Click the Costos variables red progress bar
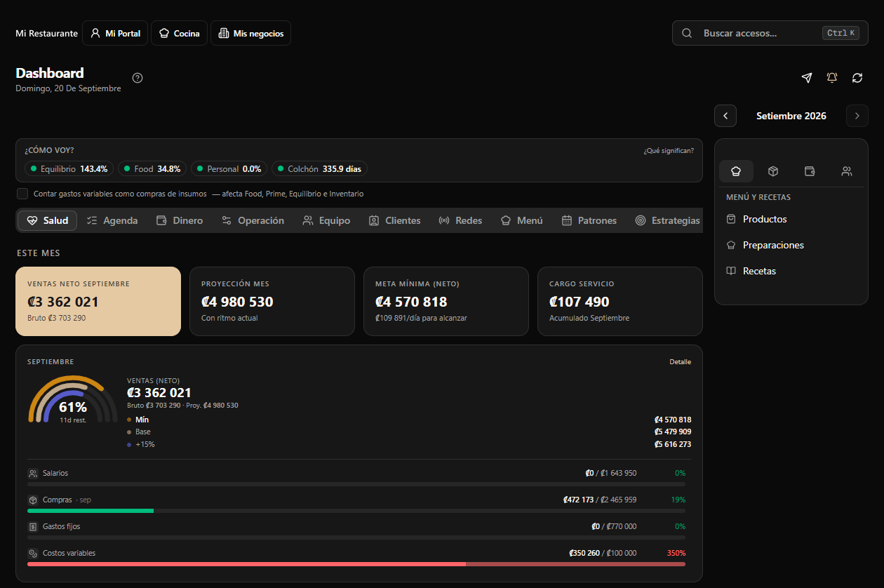 pyautogui.click(x=356, y=564)
